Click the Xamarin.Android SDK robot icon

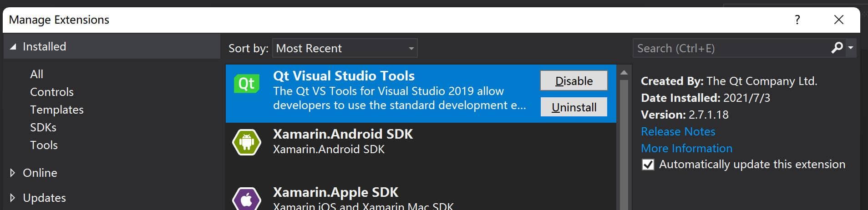pyautogui.click(x=246, y=142)
